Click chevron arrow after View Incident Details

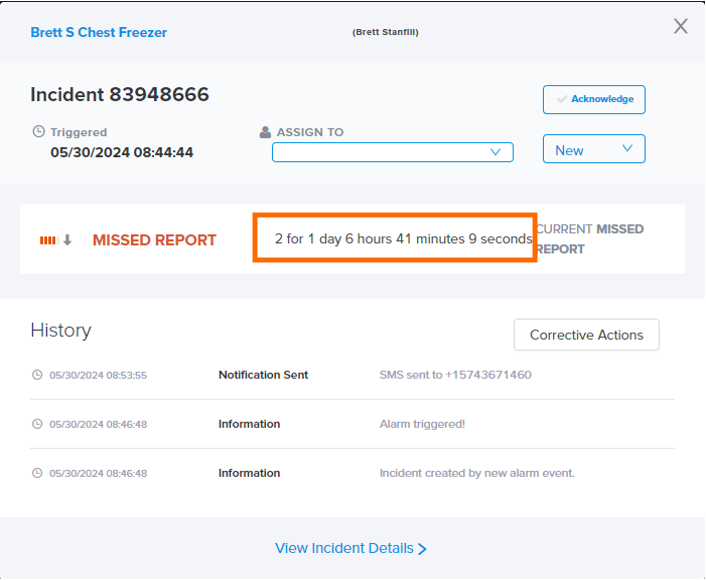click(422, 549)
